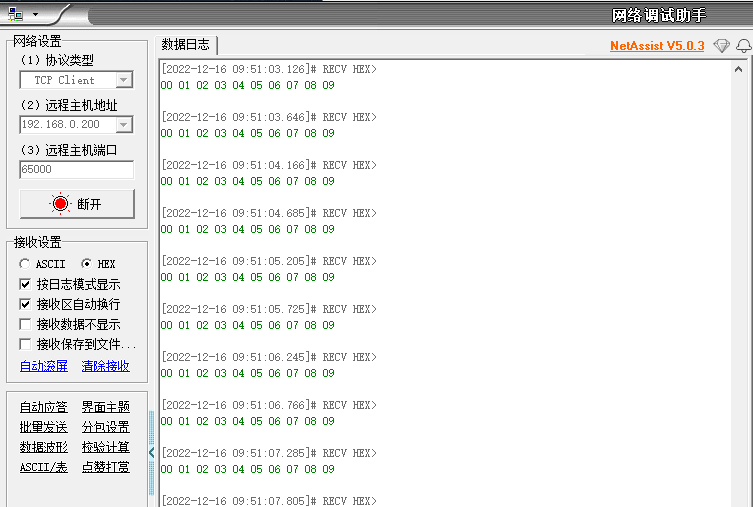The width and height of the screenshot is (753, 507).
Task: Toggle 接收区自动换行 checkbox
Action: (26, 304)
